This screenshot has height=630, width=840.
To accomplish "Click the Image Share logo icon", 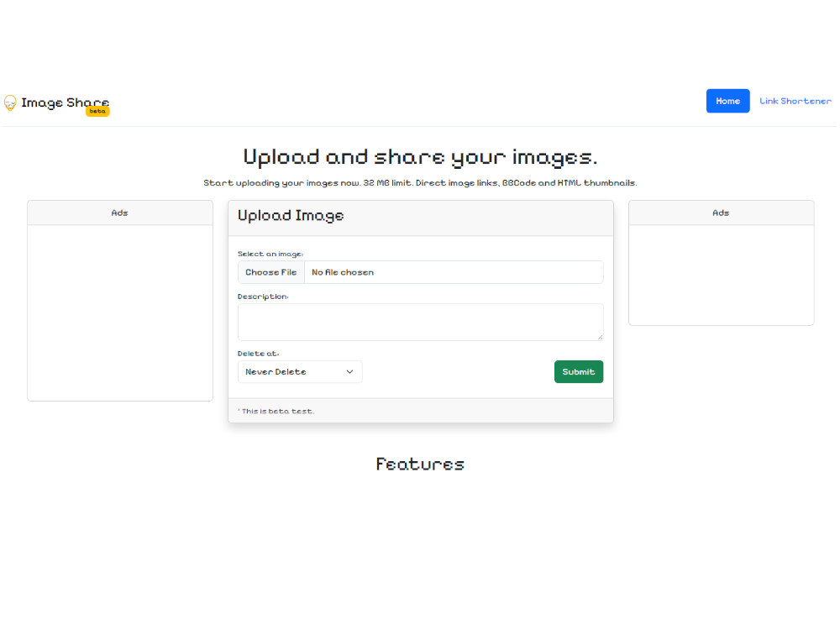I will [x=10, y=102].
